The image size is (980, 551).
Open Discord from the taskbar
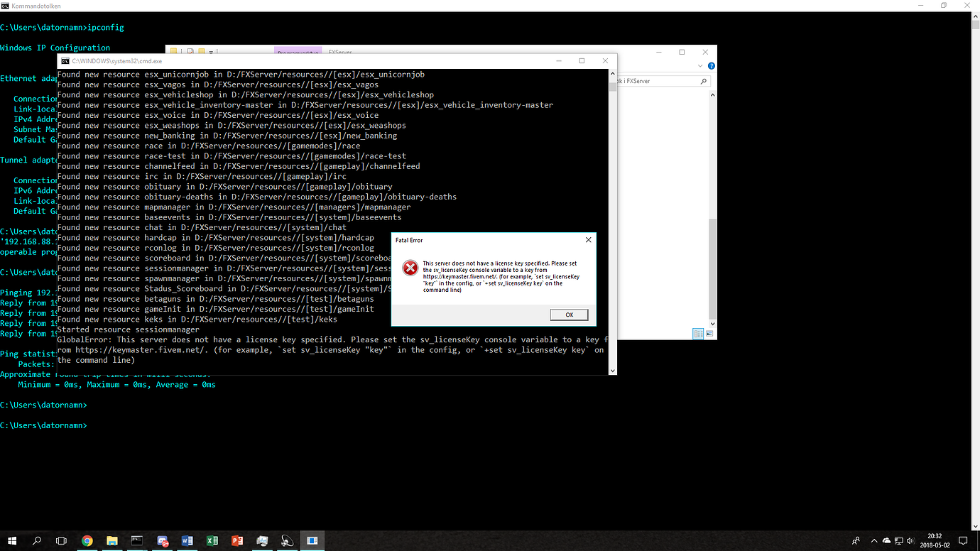162,540
